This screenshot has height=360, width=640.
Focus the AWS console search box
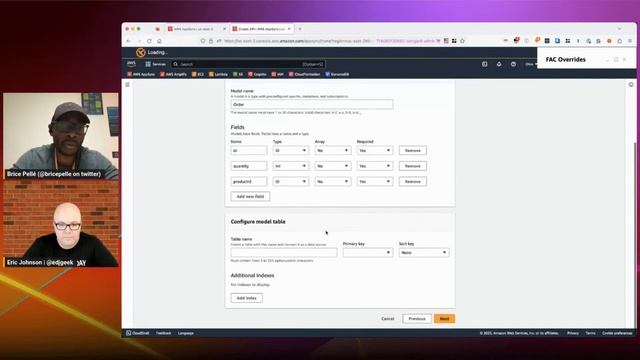pos(248,64)
